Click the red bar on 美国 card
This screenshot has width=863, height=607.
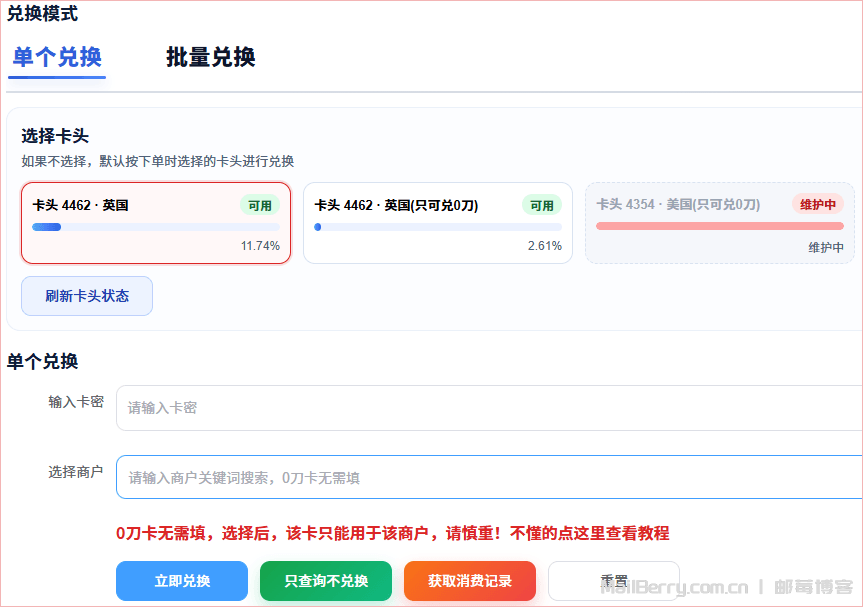719,226
